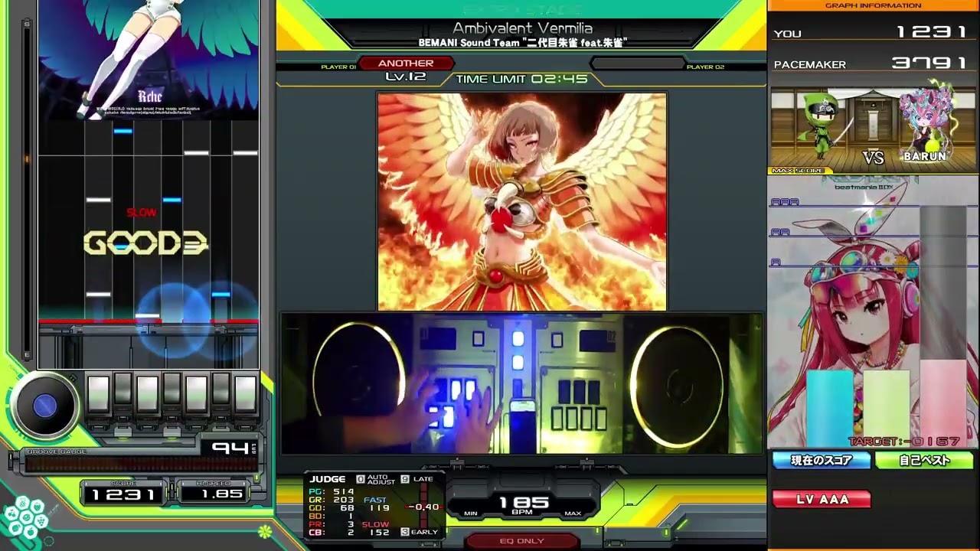Click the MAX label beside BPM
The height and width of the screenshot is (551, 980).
(573, 514)
